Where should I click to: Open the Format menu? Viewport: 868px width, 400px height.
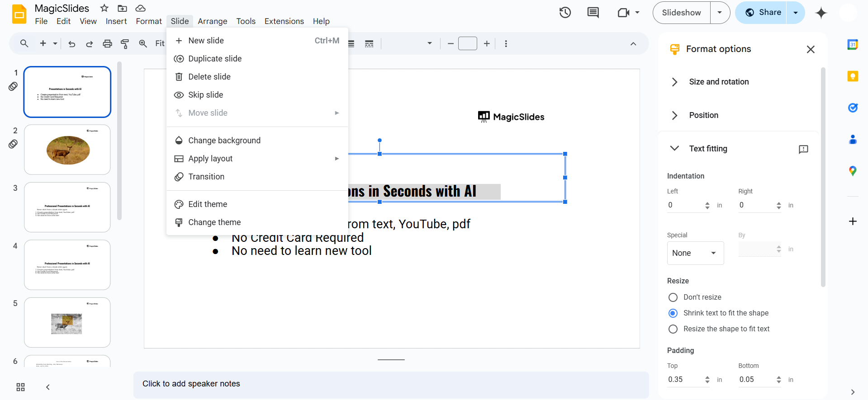[x=149, y=21]
